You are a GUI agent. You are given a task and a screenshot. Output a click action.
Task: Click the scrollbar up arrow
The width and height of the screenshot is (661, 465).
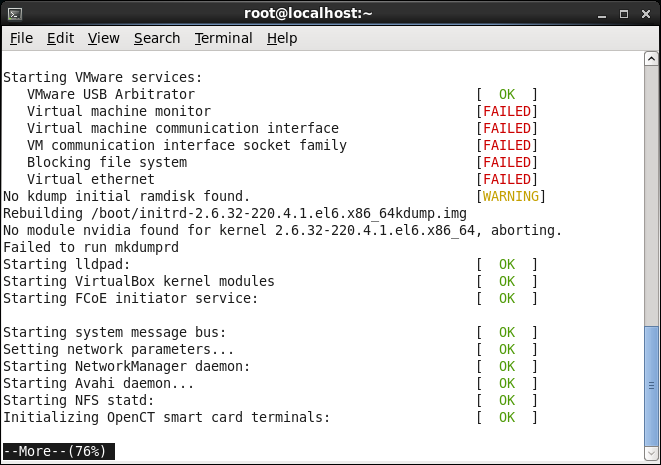[652, 60]
